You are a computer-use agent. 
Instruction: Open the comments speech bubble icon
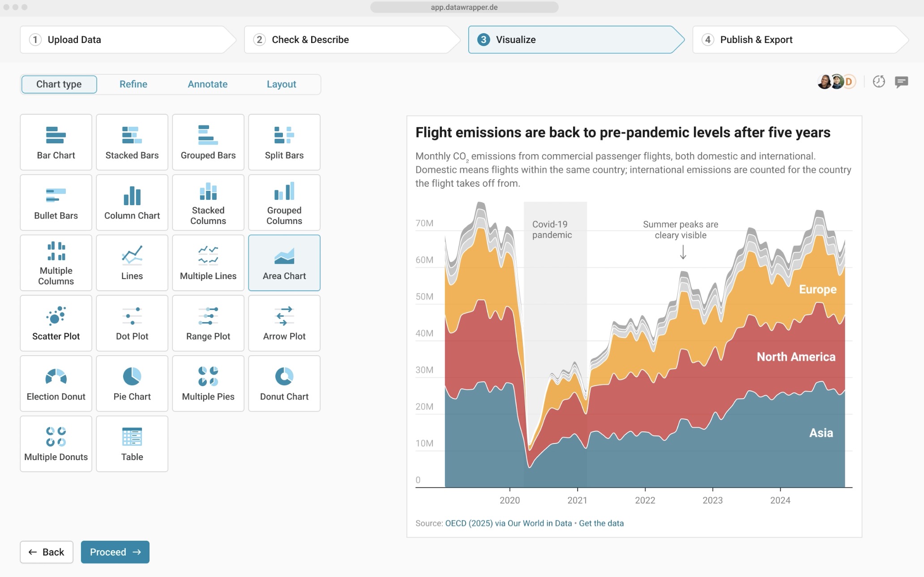pos(901,82)
